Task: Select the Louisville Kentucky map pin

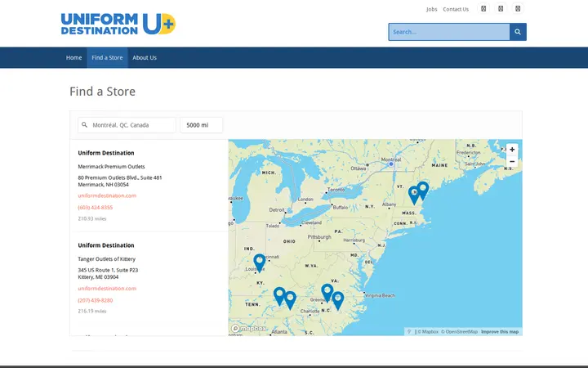Action: point(260,263)
